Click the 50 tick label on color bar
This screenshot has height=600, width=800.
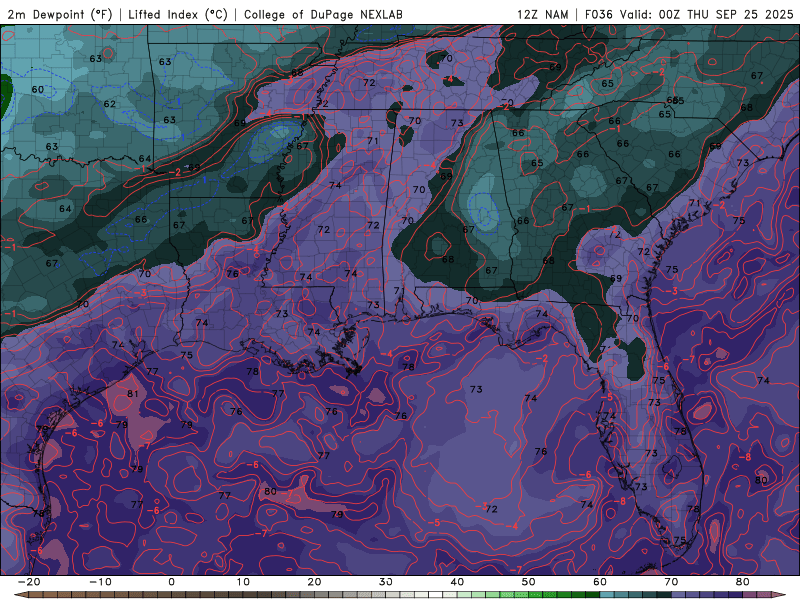tap(529, 582)
